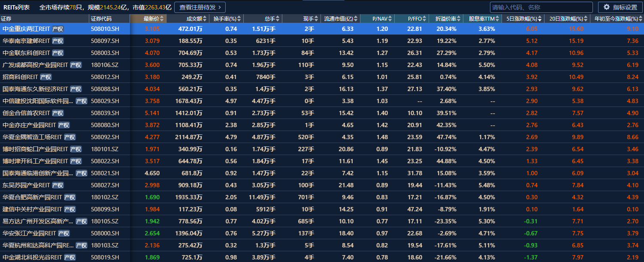Sort by the 流通市值(亿) column arrows
The height and width of the screenshot is (262, 644).
(356, 18)
